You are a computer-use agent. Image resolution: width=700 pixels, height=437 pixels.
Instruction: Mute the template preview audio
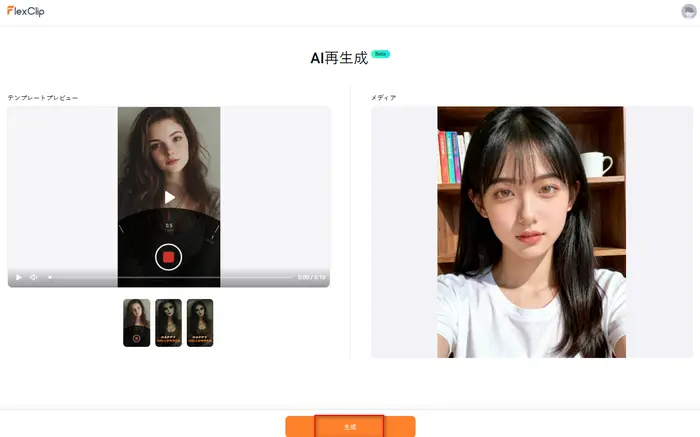tap(33, 277)
